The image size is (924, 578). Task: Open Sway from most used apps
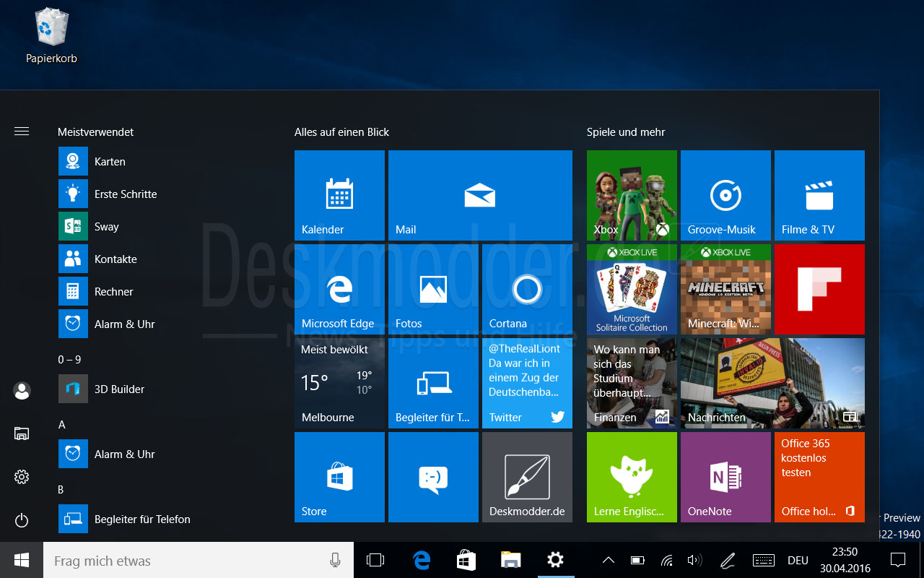(162, 226)
